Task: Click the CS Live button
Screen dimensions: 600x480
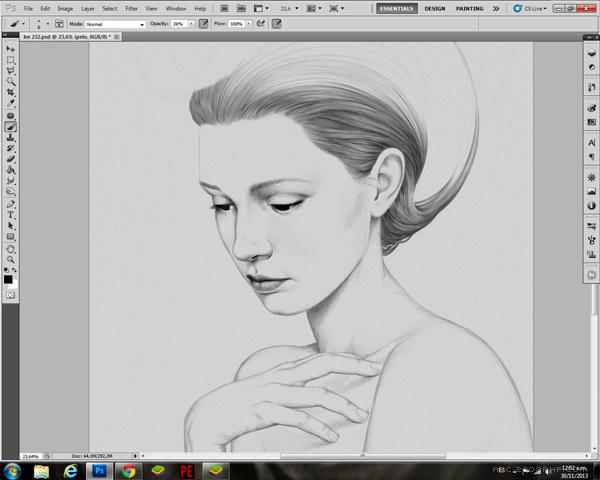Action: pyautogui.click(x=532, y=8)
